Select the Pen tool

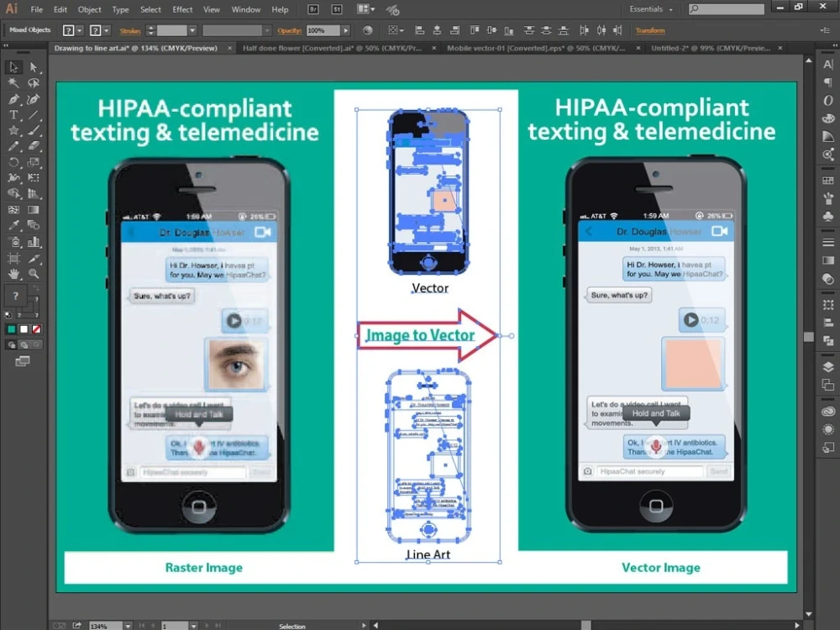coord(13,99)
